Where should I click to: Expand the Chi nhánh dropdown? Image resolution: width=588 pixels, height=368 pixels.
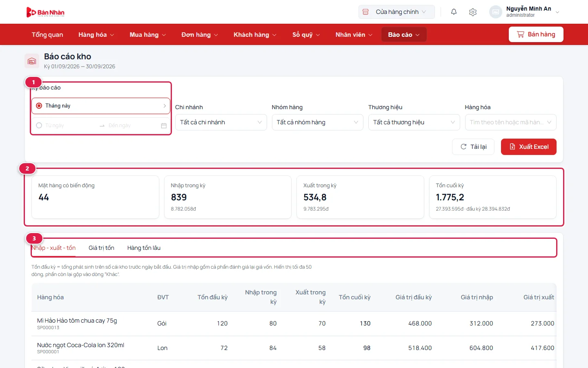221,122
